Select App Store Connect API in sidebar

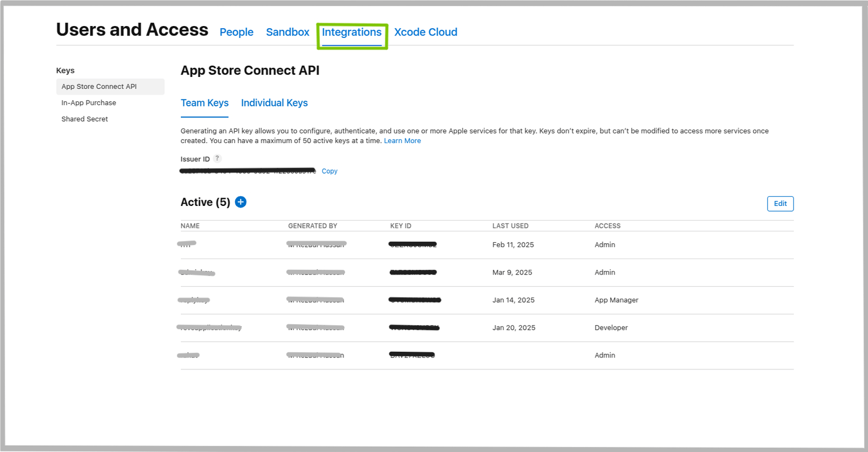[x=99, y=87]
